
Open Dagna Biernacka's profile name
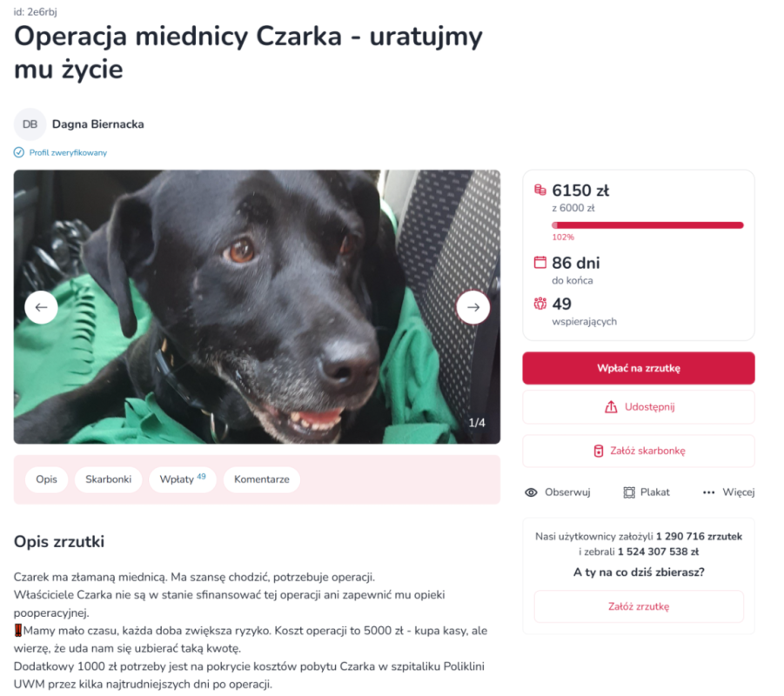98,124
